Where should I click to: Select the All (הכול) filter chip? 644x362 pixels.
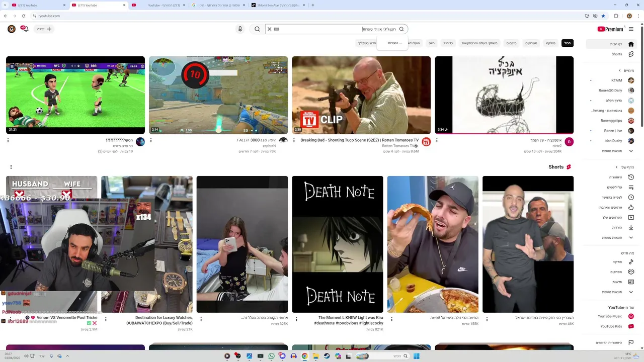(x=568, y=43)
